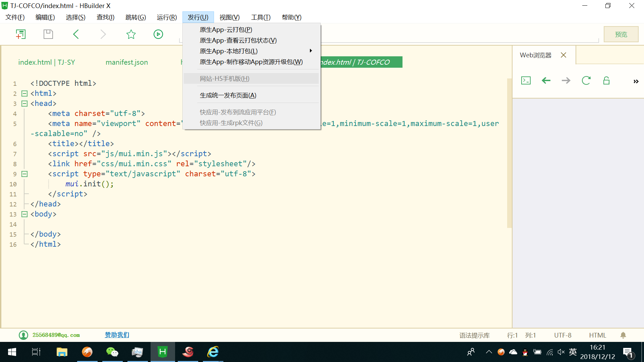The image size is (644, 362).
Task: Expand the 原生App-本地打包 submenu arrow
Action: 311,51
